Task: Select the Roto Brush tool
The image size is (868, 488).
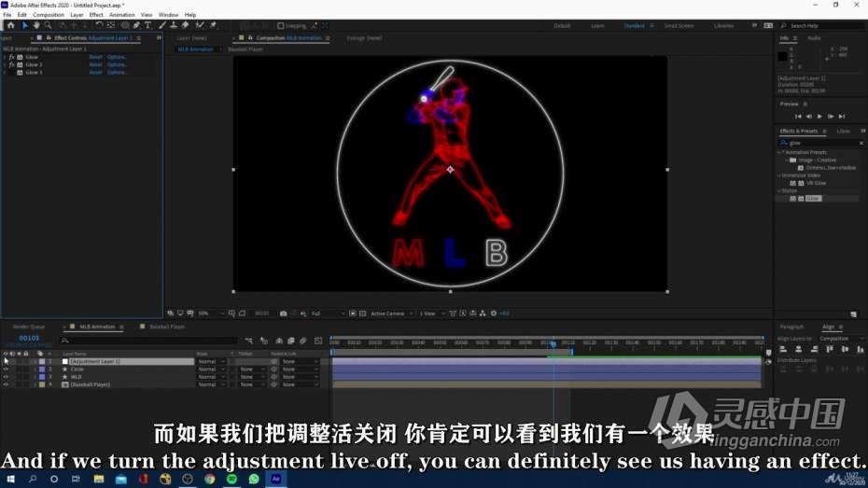Action: [200, 25]
